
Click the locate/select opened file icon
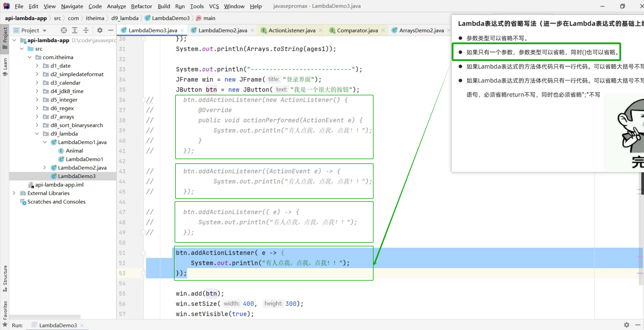click(x=64, y=30)
